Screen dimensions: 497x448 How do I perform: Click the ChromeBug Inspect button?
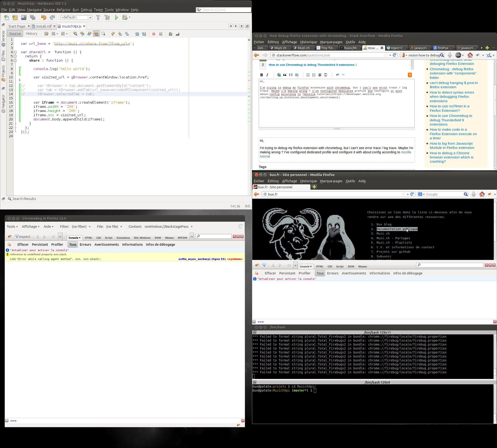point(23,237)
